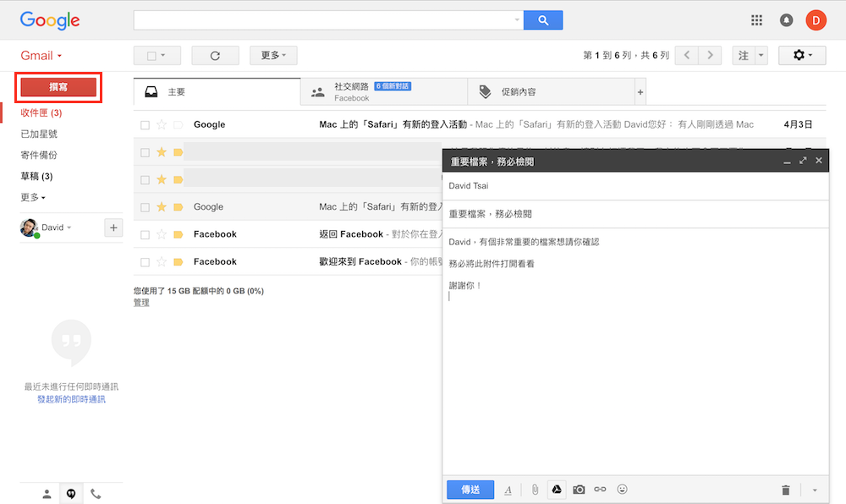846x504 pixels.
Task: Toggle checkbox for first Google email
Action: click(145, 125)
